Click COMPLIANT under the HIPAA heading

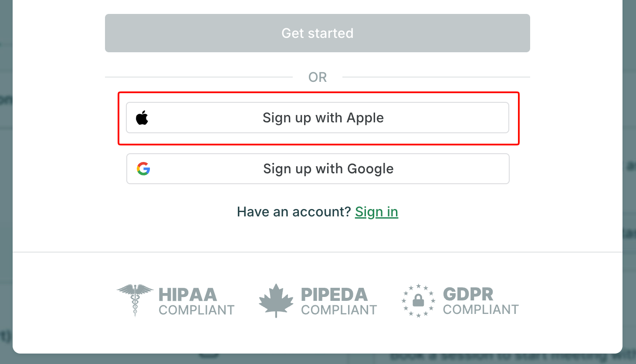coord(196,310)
